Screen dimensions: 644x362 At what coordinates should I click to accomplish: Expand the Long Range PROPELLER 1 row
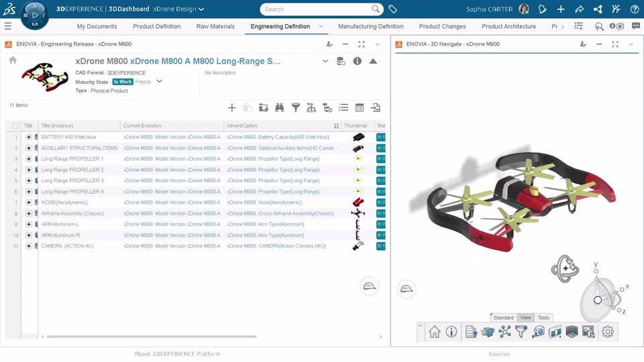29,159
